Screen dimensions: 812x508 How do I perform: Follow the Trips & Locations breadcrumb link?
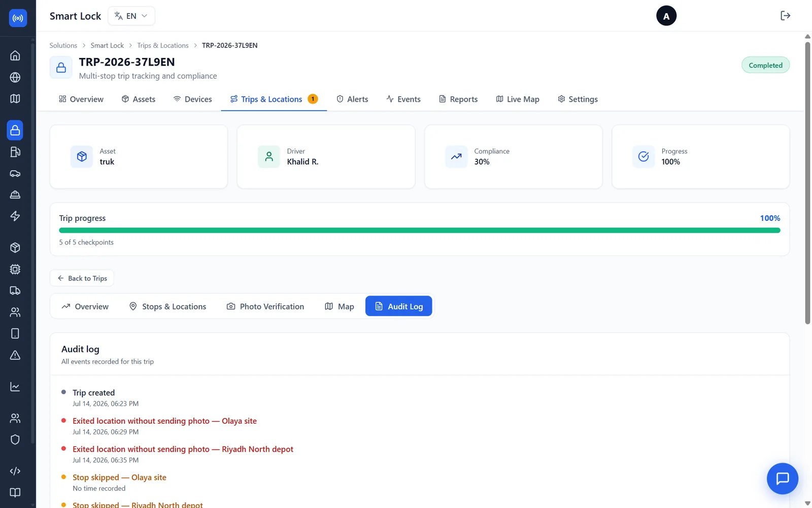tap(163, 45)
